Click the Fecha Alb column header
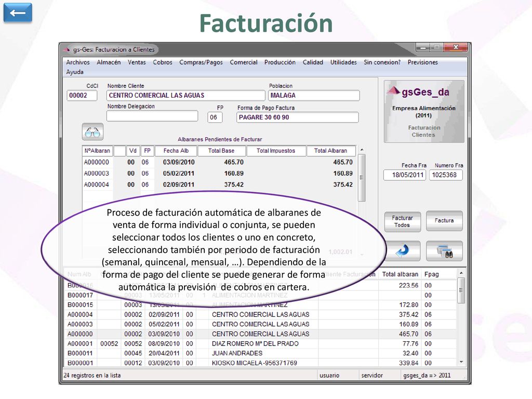532x399 pixels. [176, 151]
